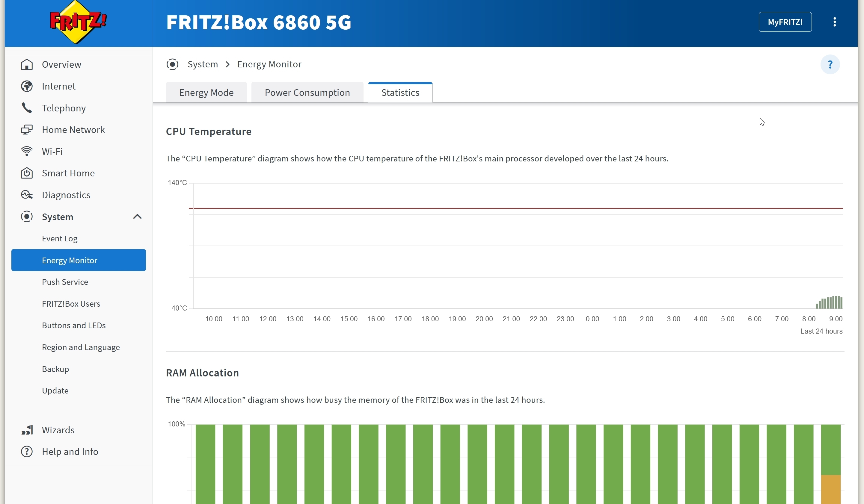Click the FRITZ!Box 6860 5G title
This screenshot has height=504, width=864.
[x=259, y=22]
